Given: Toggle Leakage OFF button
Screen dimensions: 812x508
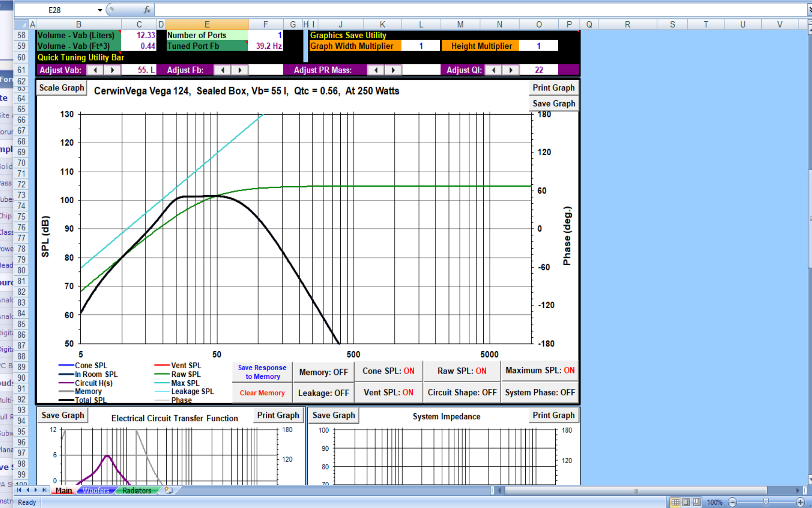Looking at the screenshot, I should 323,393.
